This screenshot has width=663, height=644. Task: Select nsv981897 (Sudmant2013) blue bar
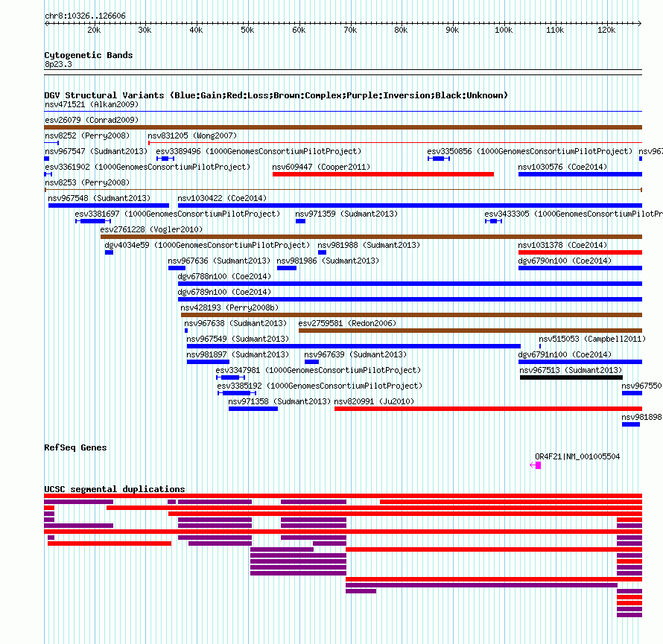click(x=208, y=362)
